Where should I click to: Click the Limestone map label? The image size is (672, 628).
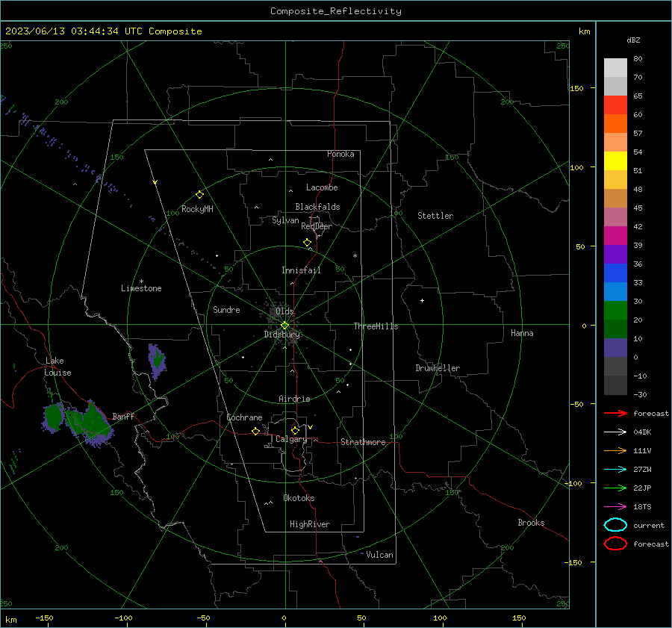pyautogui.click(x=141, y=288)
